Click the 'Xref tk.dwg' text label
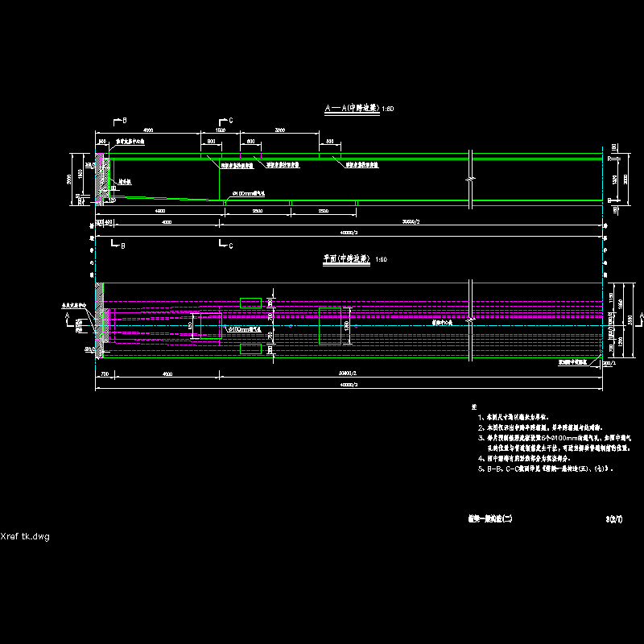 click(25, 536)
